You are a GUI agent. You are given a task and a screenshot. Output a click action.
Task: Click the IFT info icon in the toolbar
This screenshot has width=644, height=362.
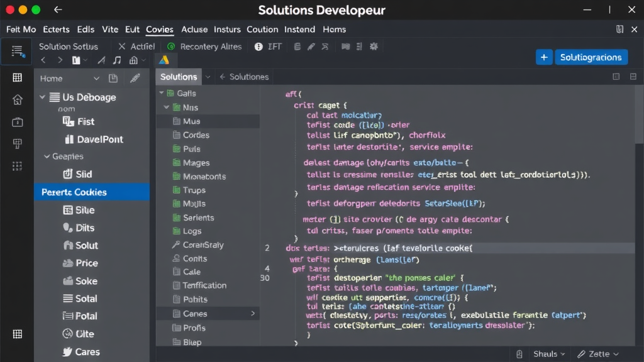(x=258, y=47)
